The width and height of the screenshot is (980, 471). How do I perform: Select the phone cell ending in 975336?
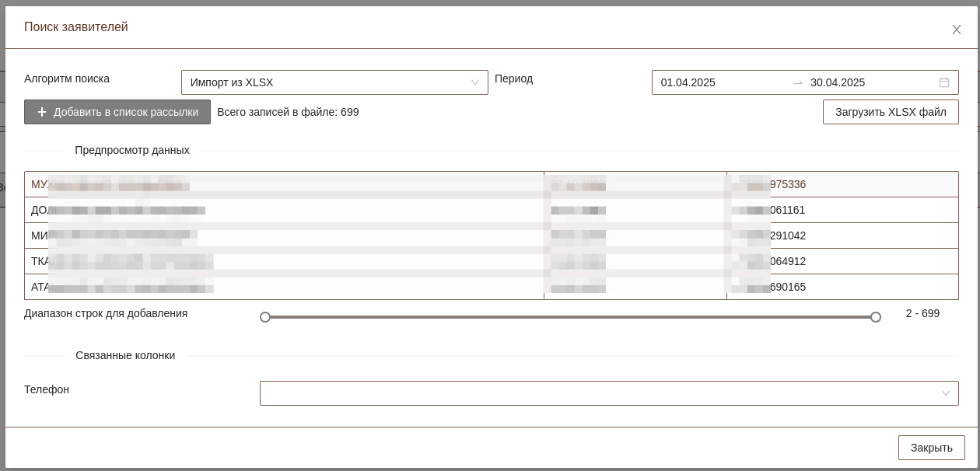tap(842, 184)
